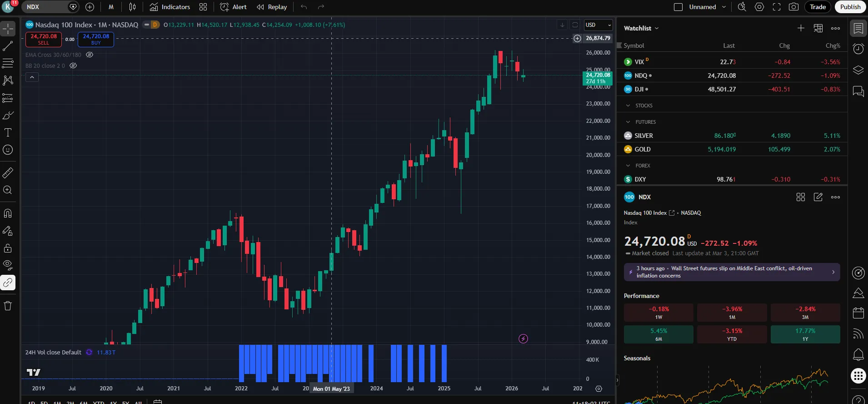Open the chats panel icon
868x404 pixels.
[x=858, y=91]
